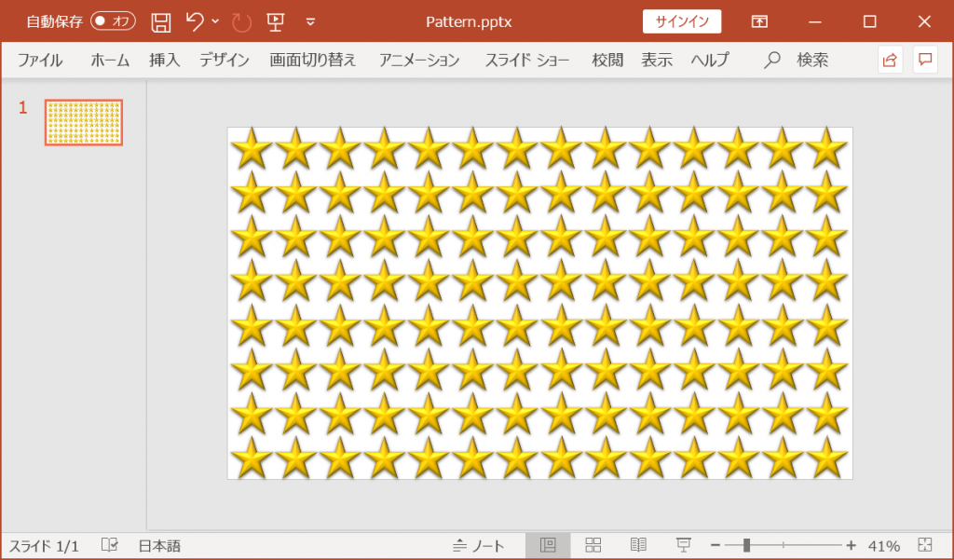Click the zoom out minus button
954x560 pixels.
click(x=715, y=546)
